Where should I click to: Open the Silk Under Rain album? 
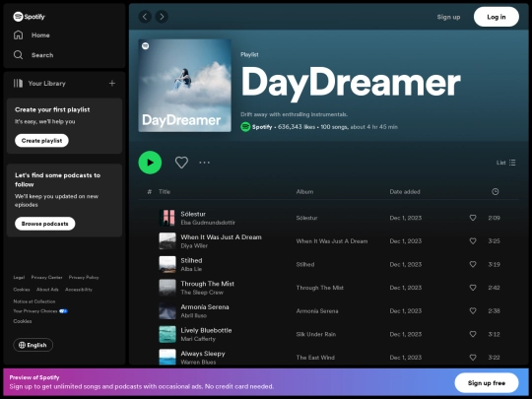[x=316, y=334]
